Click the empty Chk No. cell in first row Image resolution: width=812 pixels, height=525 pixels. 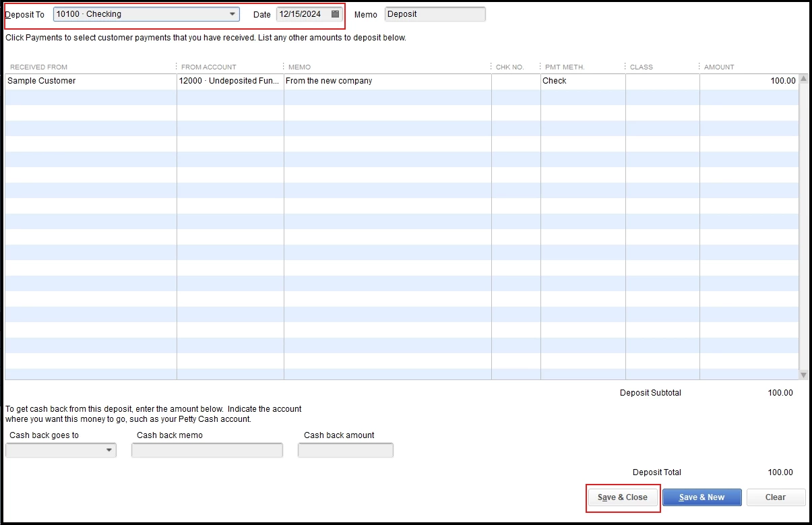click(x=516, y=81)
